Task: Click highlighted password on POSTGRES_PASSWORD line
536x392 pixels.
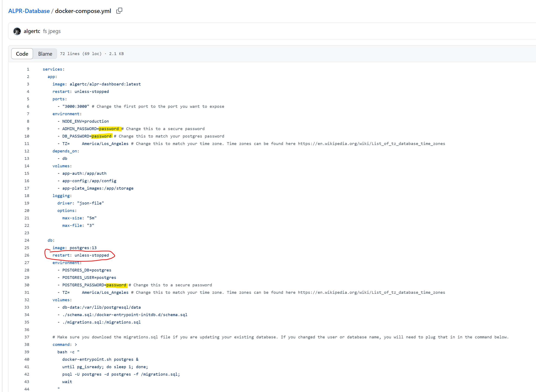Action: [116, 285]
